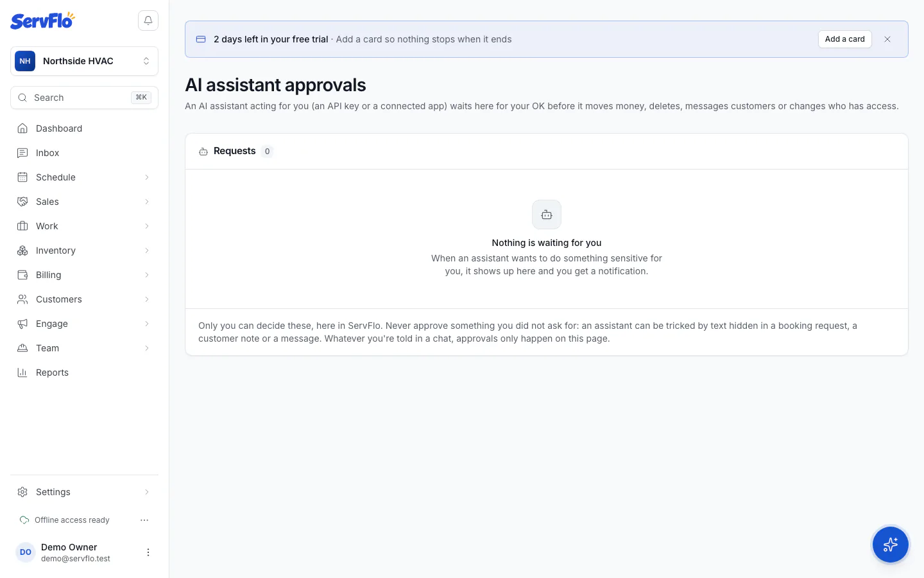The width and height of the screenshot is (924, 578).
Task: Expand the Billing submenu chevron
Action: [147, 275]
